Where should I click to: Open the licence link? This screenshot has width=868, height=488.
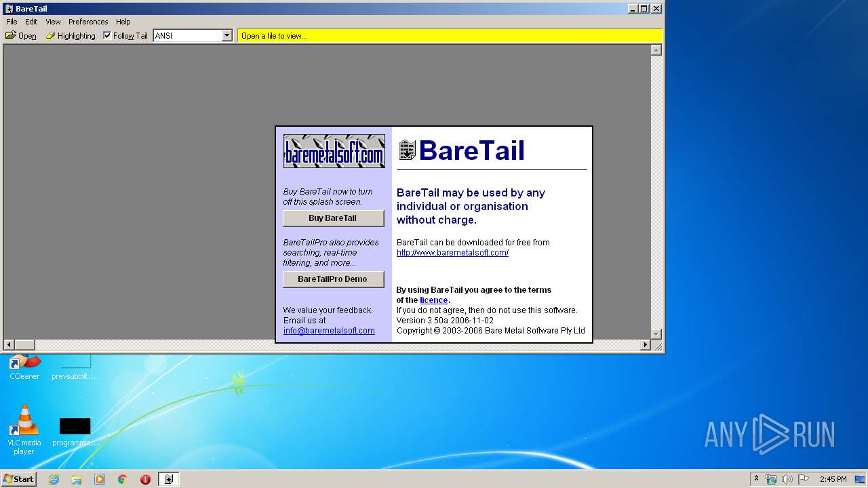433,300
